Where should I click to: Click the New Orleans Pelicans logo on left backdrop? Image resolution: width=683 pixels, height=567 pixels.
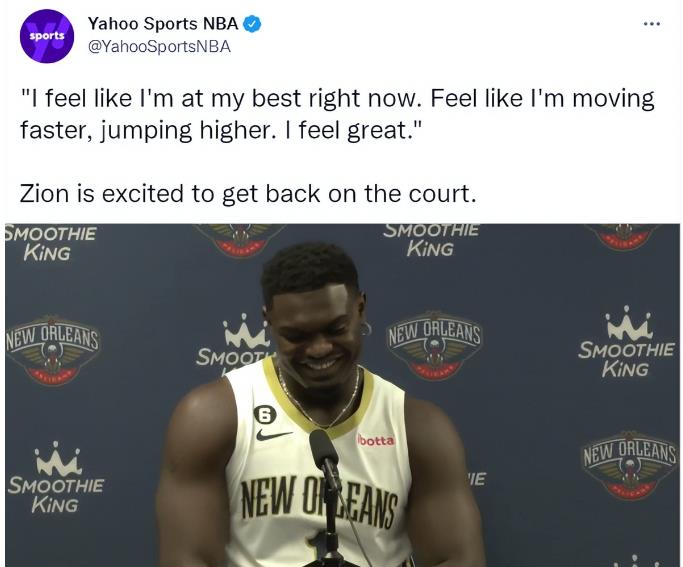point(52,350)
